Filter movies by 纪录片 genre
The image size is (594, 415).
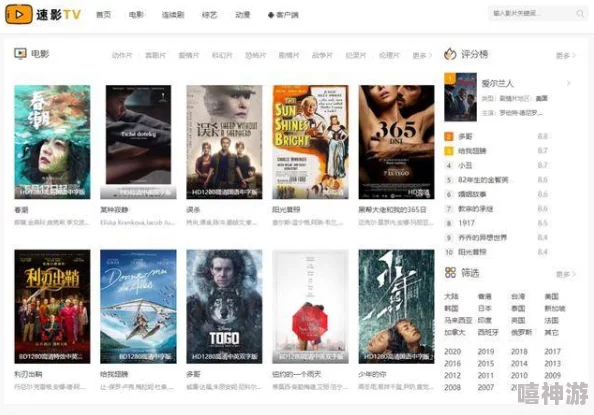pyautogui.click(x=356, y=55)
